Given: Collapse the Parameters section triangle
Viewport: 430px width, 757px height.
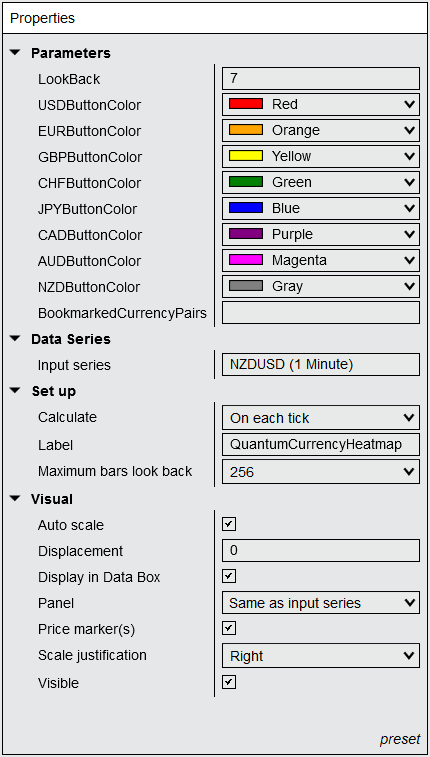Looking at the screenshot, I should [15, 52].
